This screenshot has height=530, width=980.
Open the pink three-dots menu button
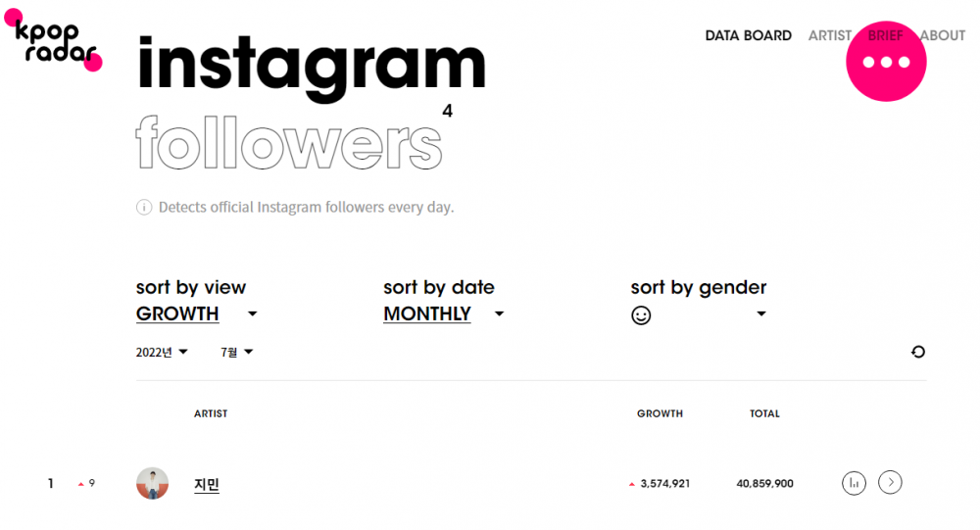[x=886, y=62]
